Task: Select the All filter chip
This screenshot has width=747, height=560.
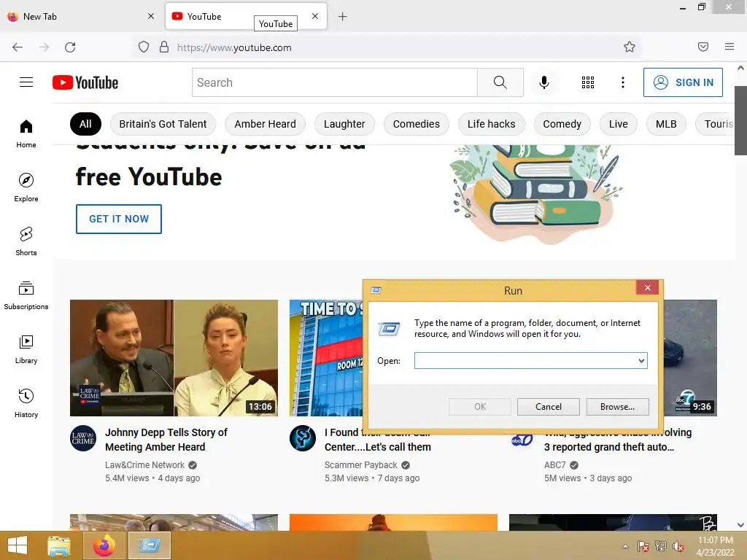Action: [86, 124]
